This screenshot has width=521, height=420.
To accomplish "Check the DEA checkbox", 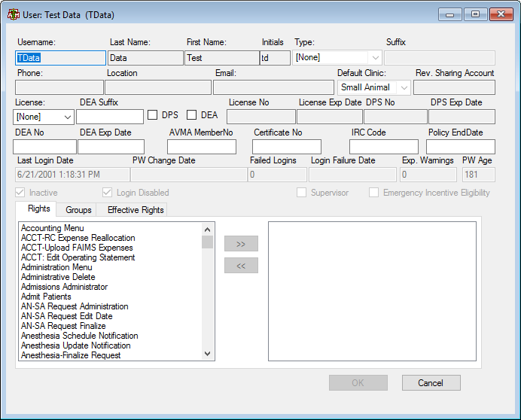I will pos(191,115).
